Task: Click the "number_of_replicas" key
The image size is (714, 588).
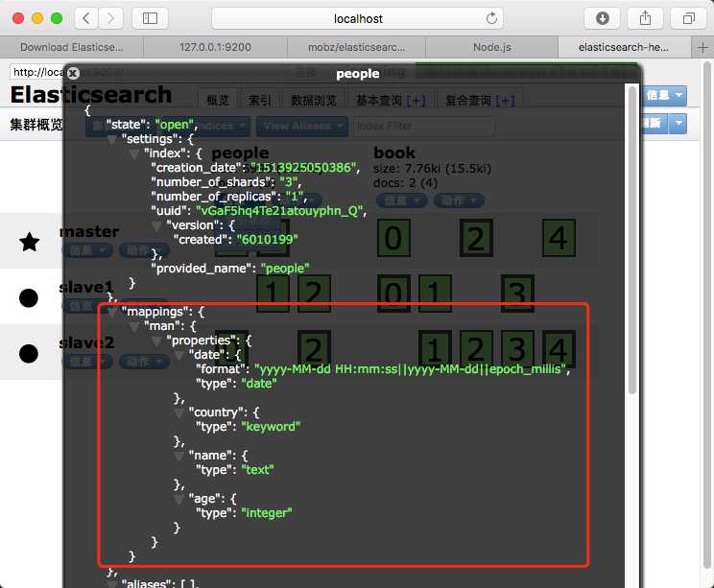Action: pyautogui.click(x=216, y=196)
